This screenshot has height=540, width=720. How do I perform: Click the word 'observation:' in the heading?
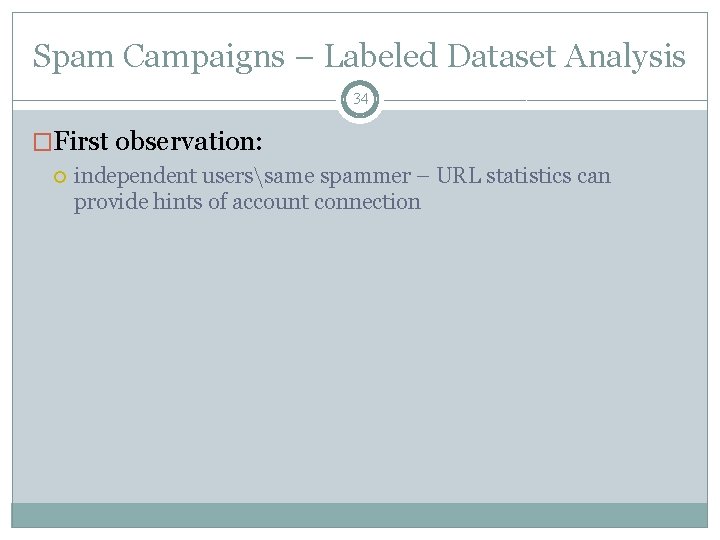[x=189, y=141]
